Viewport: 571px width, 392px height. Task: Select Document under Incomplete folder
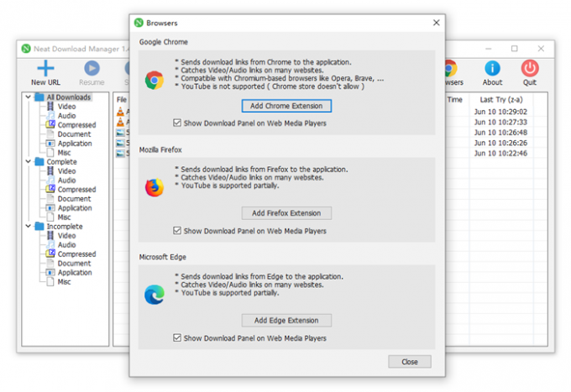(x=74, y=264)
